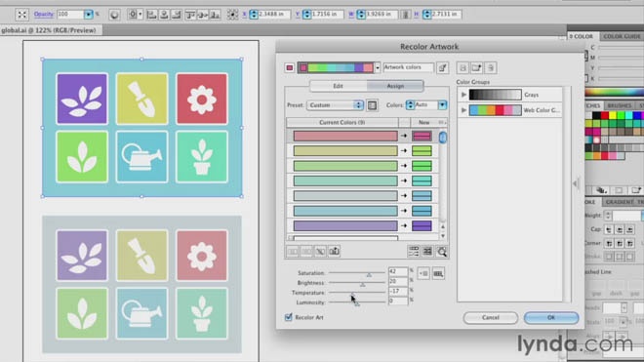Screen dimensions: 644x362
Task: Click the new row icon
Action: coord(335,251)
